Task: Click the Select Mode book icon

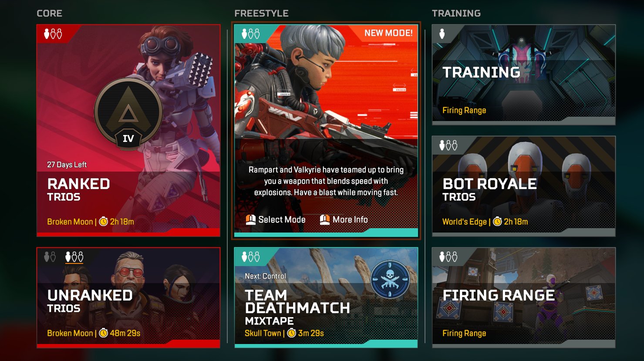Action: point(250,219)
